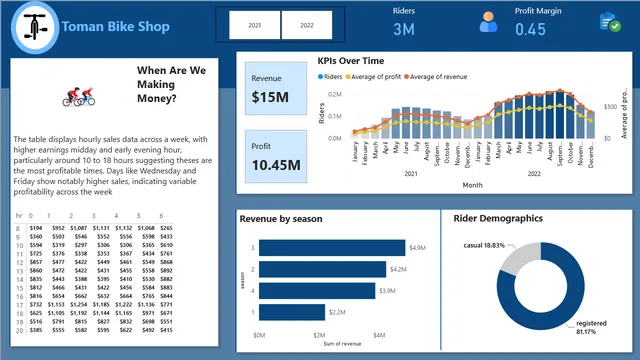Click the Toman Bike Shop title
This screenshot has width=640, height=360.
tap(116, 27)
